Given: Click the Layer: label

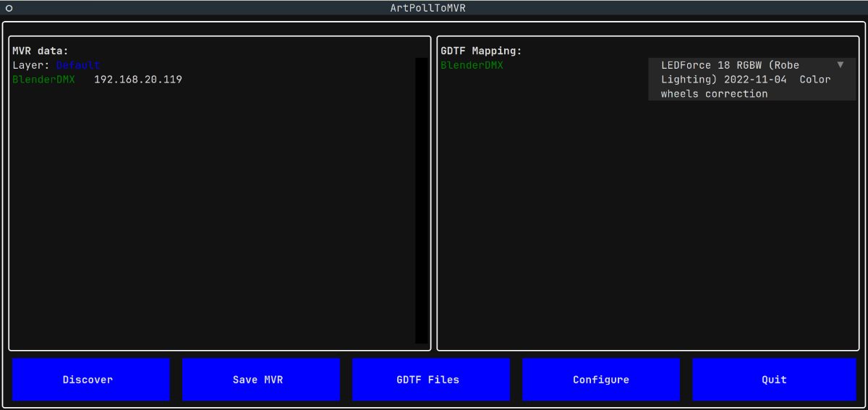Looking at the screenshot, I should coord(31,65).
